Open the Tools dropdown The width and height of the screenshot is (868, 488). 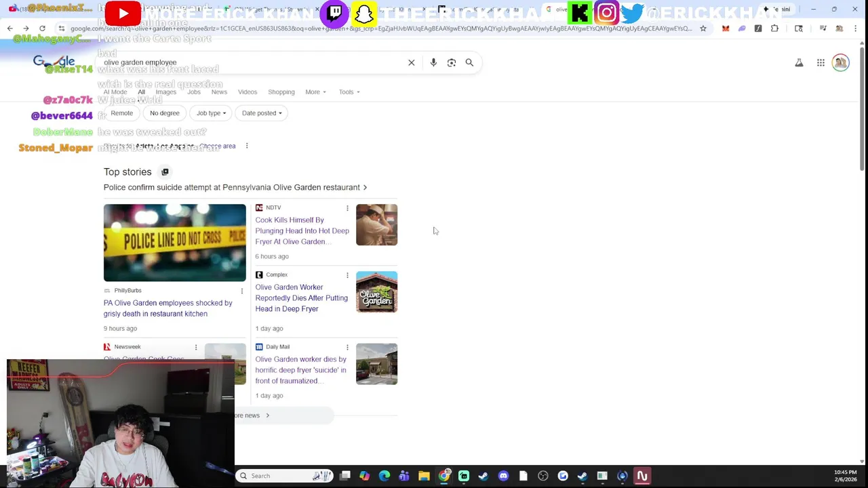click(x=349, y=92)
